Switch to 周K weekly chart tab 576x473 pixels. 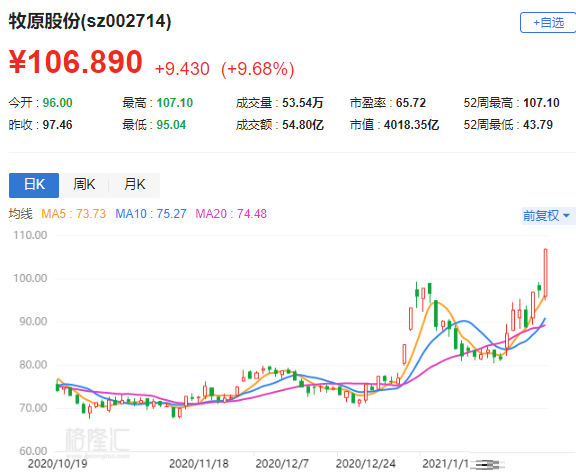84,185
